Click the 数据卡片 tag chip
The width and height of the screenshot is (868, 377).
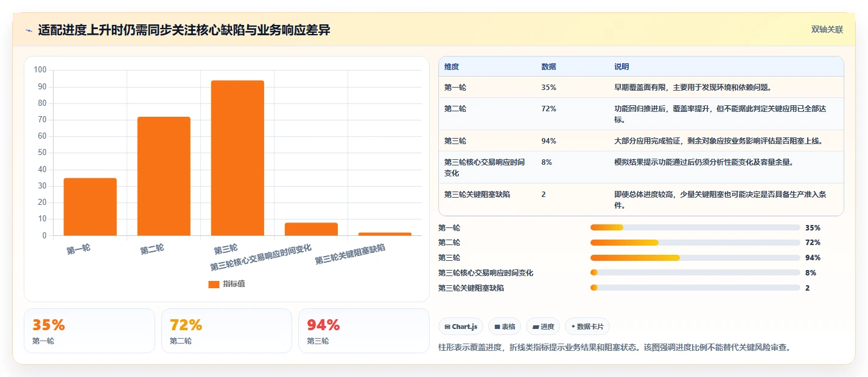(x=587, y=327)
